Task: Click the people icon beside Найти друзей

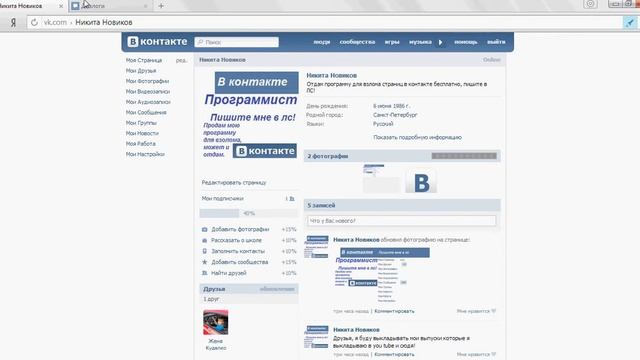Action: [204, 273]
